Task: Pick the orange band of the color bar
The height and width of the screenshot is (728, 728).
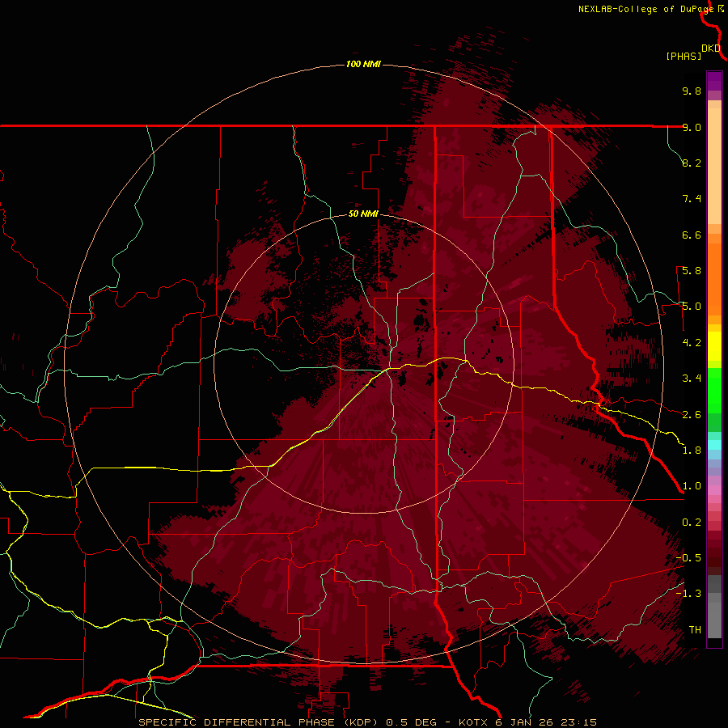Action: 714,280
